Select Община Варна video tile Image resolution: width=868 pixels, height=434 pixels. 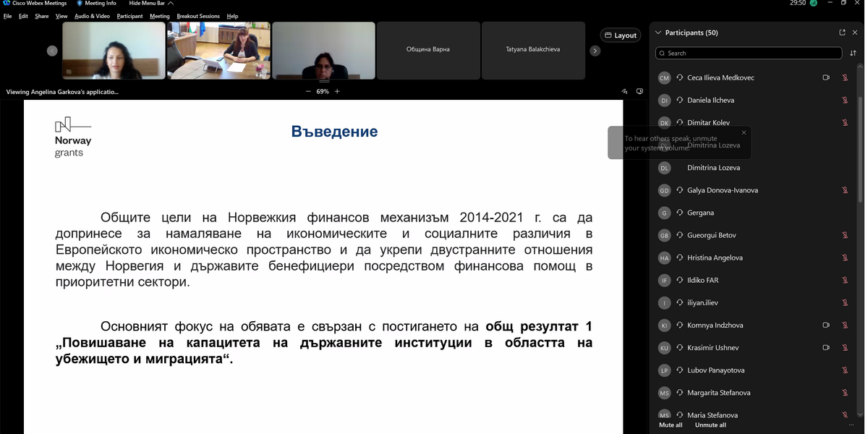428,50
